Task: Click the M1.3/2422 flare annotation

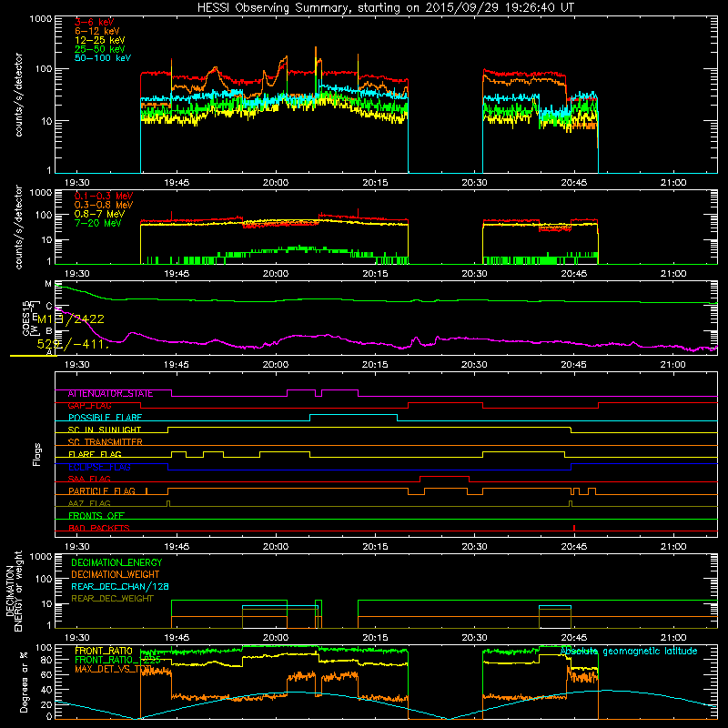Action: pos(71,319)
